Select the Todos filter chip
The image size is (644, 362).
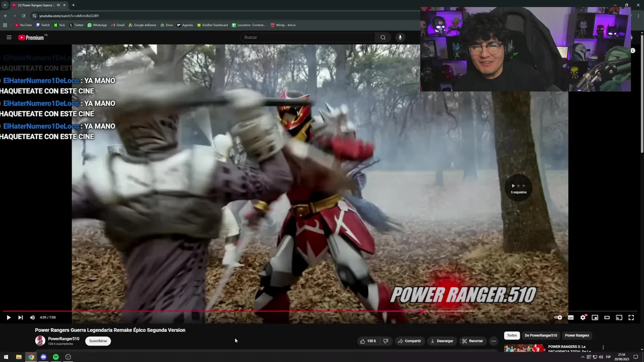512,335
